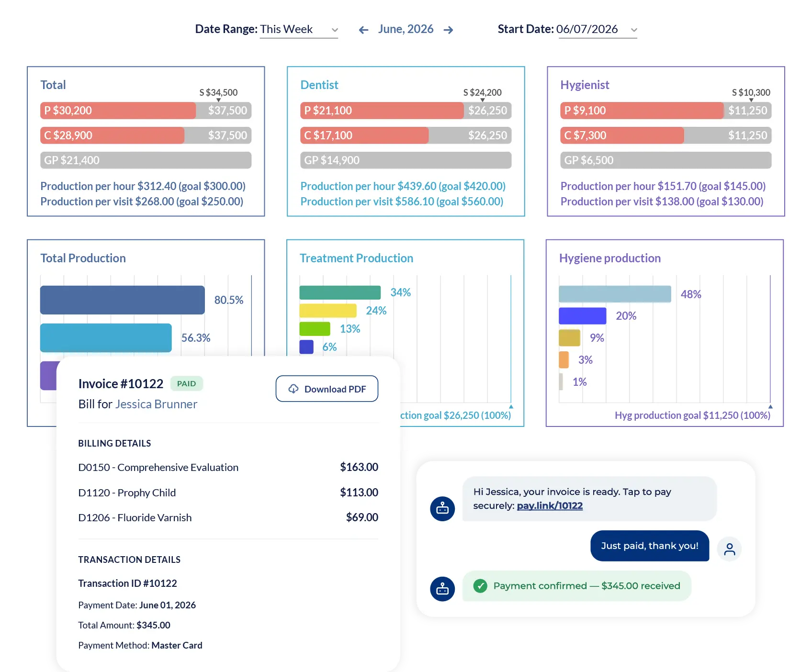Click the bot avatar beside invoice message

pos(442,509)
